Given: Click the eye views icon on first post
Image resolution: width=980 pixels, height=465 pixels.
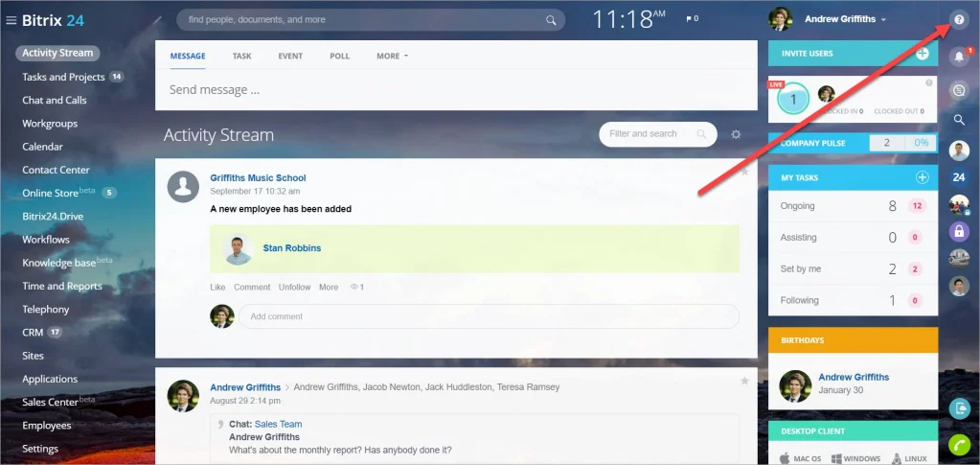Looking at the screenshot, I should pos(353,288).
